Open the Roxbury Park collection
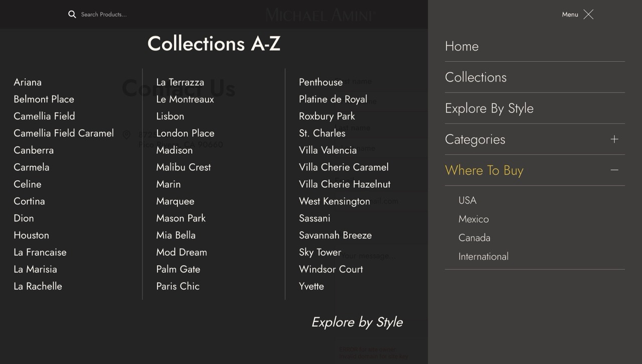 (x=327, y=116)
